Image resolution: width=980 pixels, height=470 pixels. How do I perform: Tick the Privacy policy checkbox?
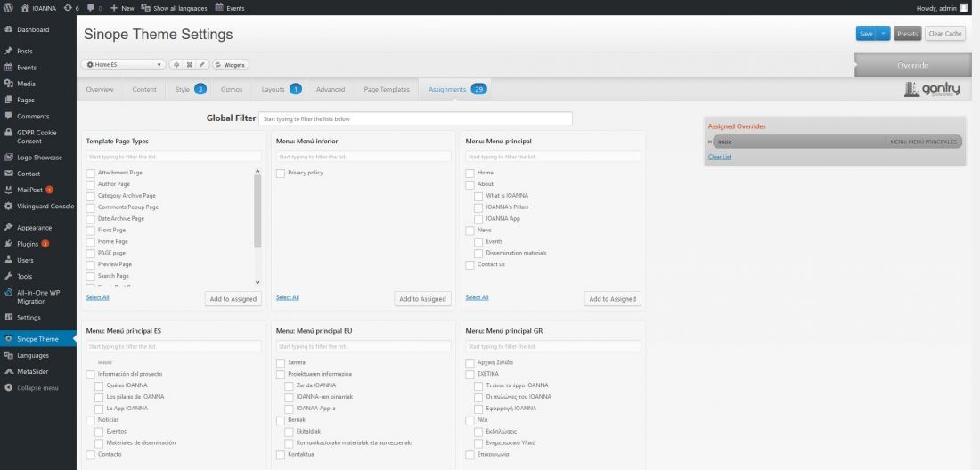click(x=281, y=173)
